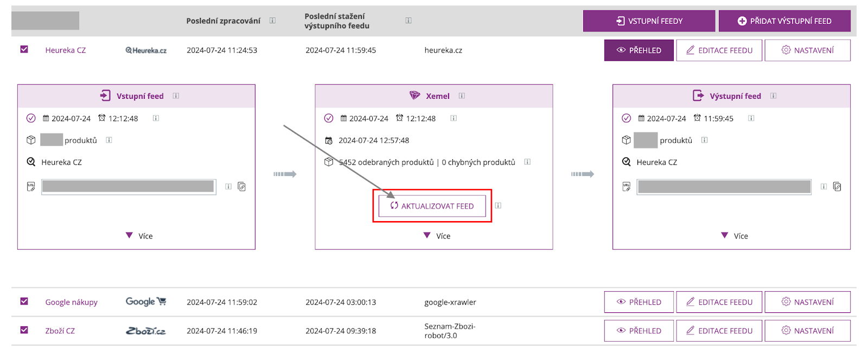Image resolution: width=868 pixels, height=353 pixels.
Task: Expand Více in Xemel panel
Action: tap(437, 236)
